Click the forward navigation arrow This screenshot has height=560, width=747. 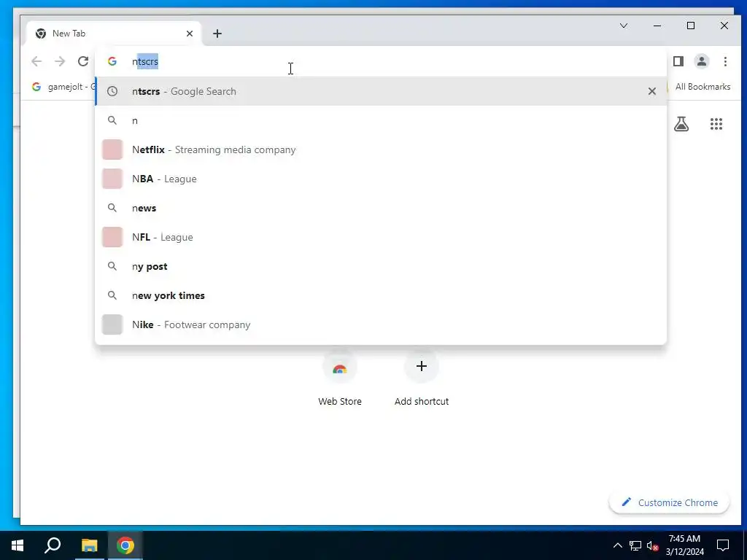coord(60,61)
